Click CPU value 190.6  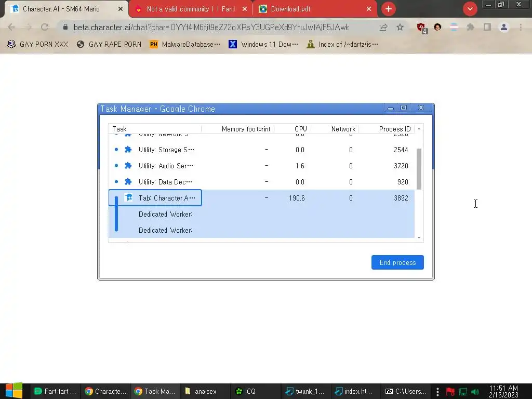[x=297, y=198]
